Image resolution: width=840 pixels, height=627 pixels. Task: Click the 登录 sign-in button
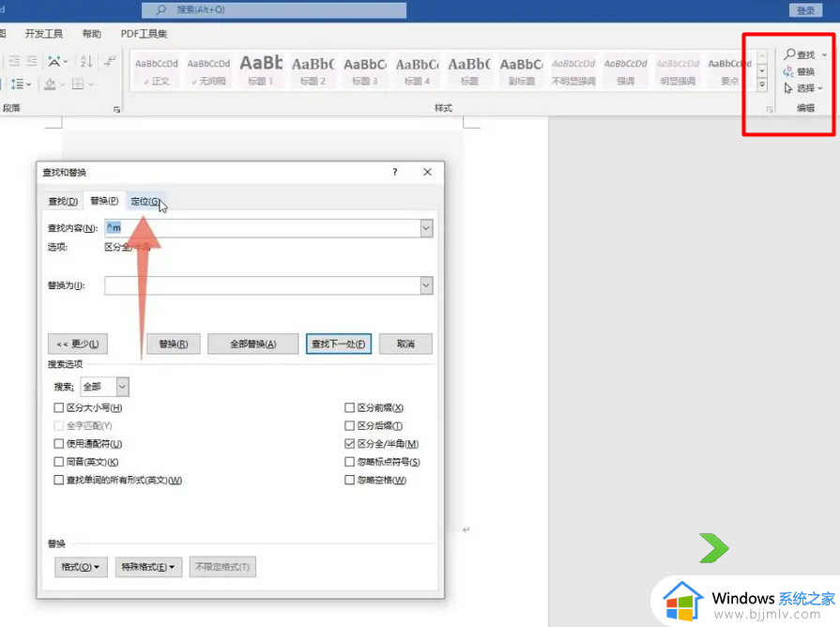(805, 10)
